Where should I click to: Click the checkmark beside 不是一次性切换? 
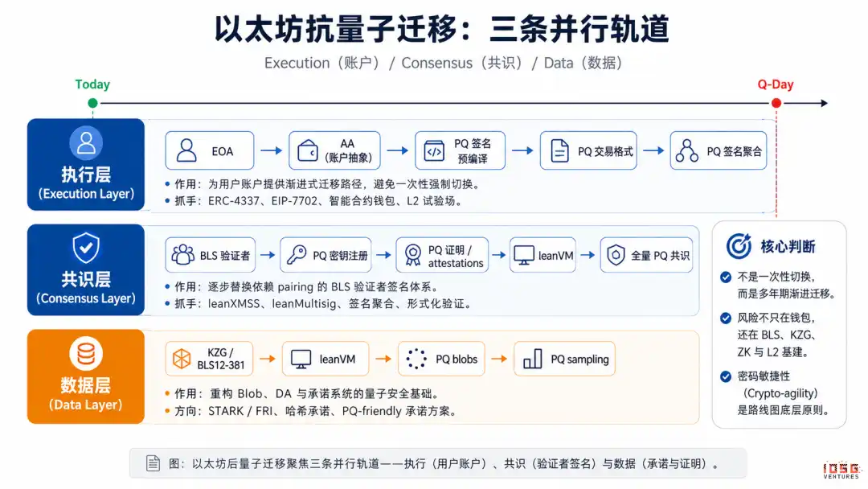click(726, 277)
